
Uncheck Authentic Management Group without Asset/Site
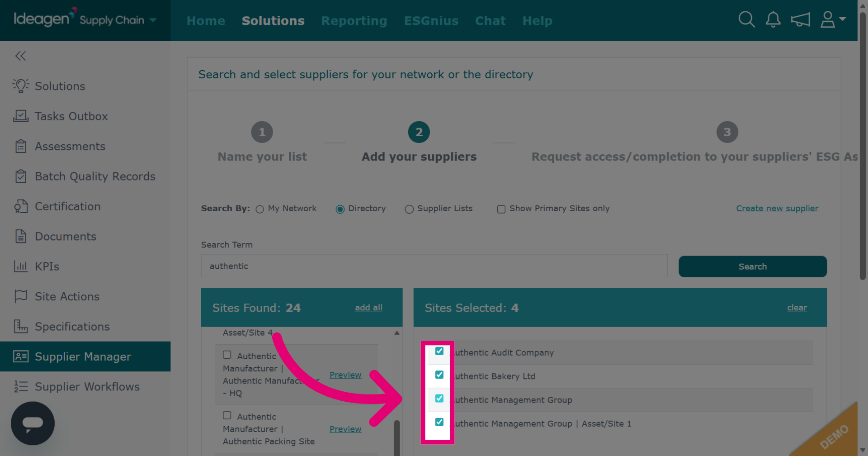click(439, 398)
